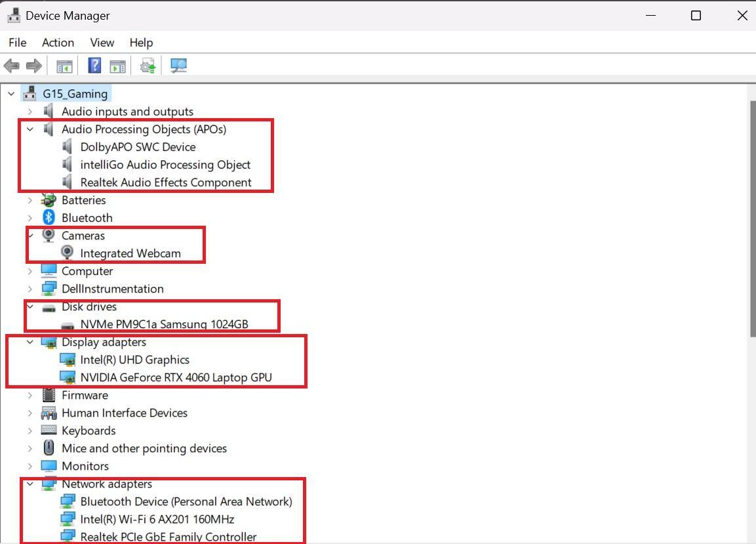Click the Bluetooth category icon
Screen dimensions: 756x544
pyautogui.click(x=49, y=217)
